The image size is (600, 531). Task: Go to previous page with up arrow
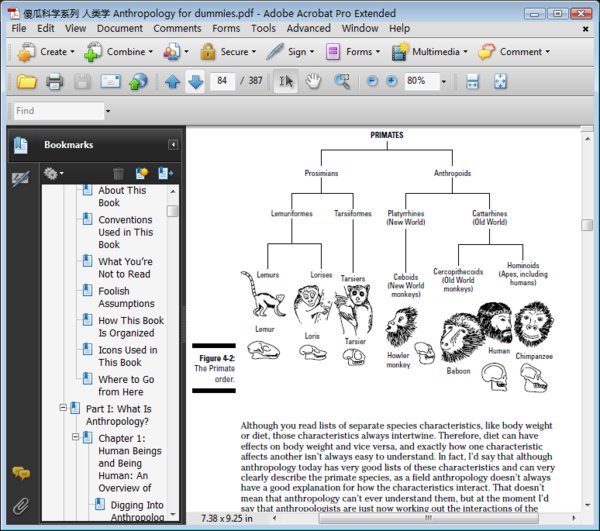coord(173,81)
